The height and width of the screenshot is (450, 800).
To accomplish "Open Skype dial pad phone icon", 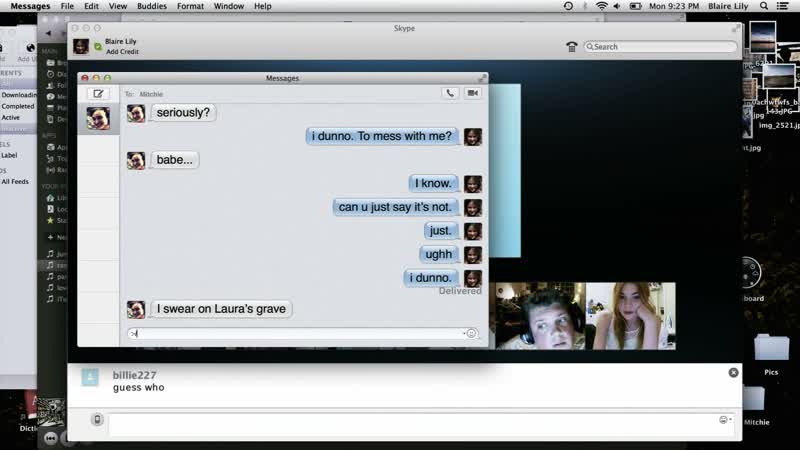I will tap(571, 47).
